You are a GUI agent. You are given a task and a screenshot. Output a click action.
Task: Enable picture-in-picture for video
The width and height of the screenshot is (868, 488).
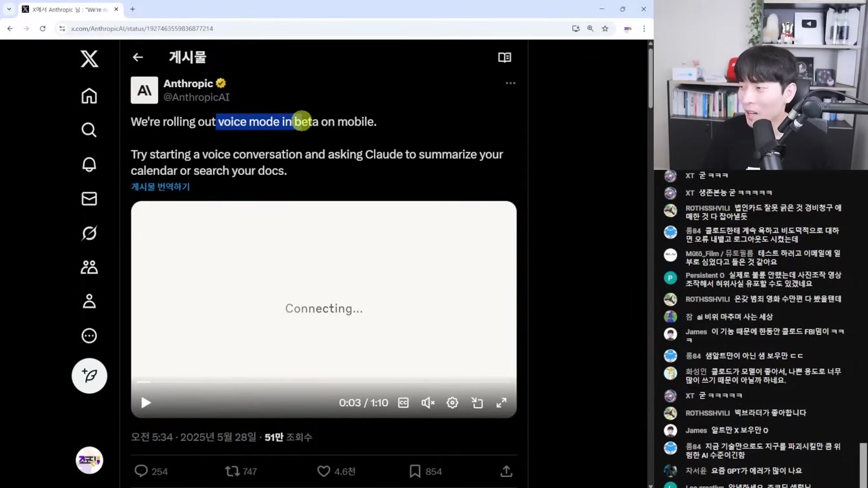click(x=477, y=403)
